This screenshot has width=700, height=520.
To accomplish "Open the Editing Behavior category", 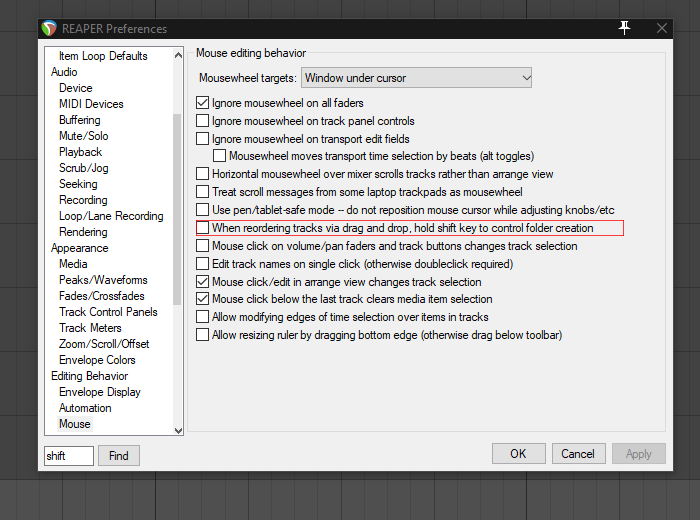I will [x=89, y=376].
